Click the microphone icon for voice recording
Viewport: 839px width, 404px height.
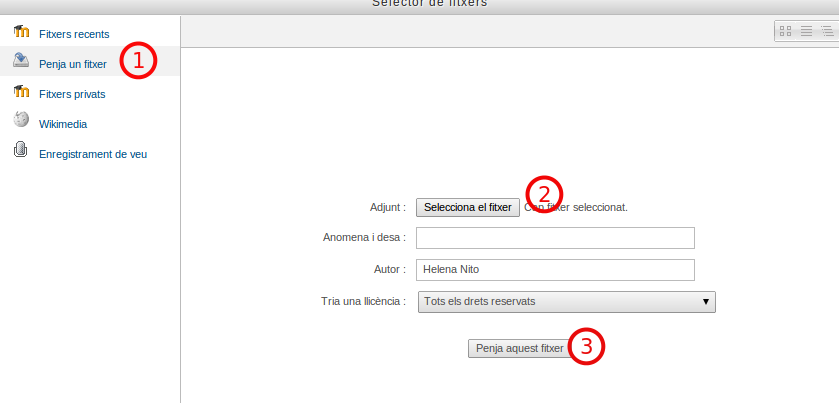pos(21,151)
